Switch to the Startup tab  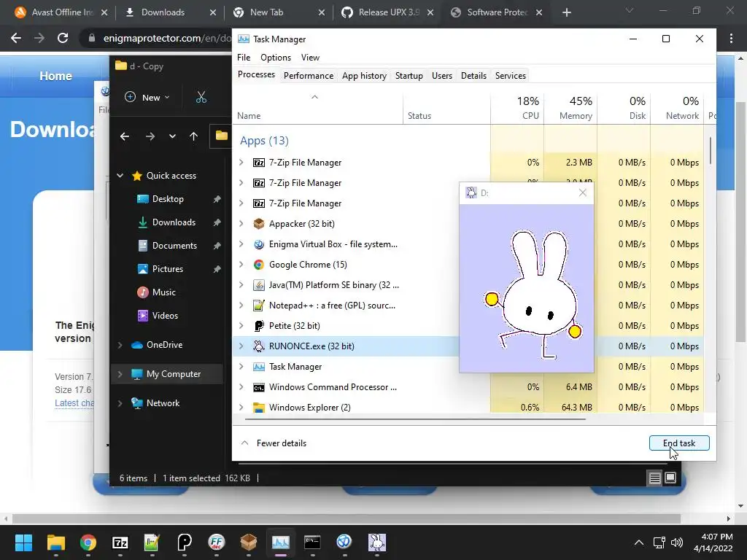click(x=409, y=76)
